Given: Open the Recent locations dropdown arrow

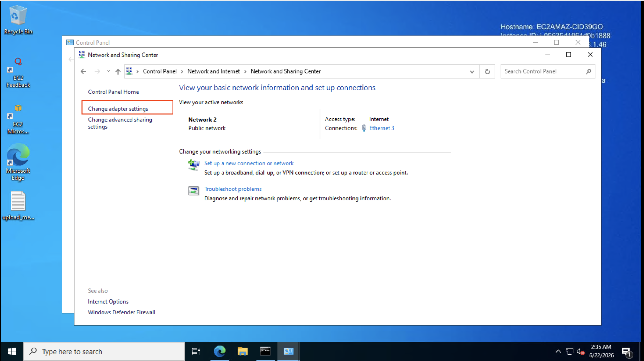Looking at the screenshot, I should click(108, 71).
